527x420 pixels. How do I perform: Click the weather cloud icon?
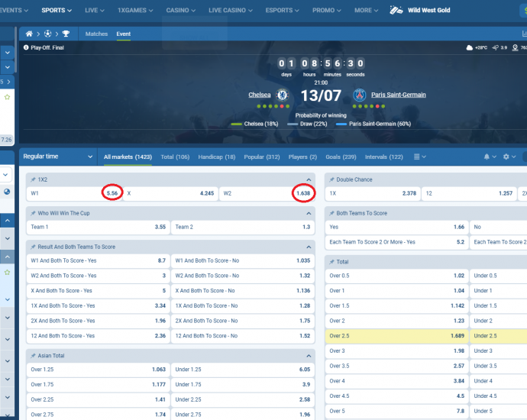point(470,47)
